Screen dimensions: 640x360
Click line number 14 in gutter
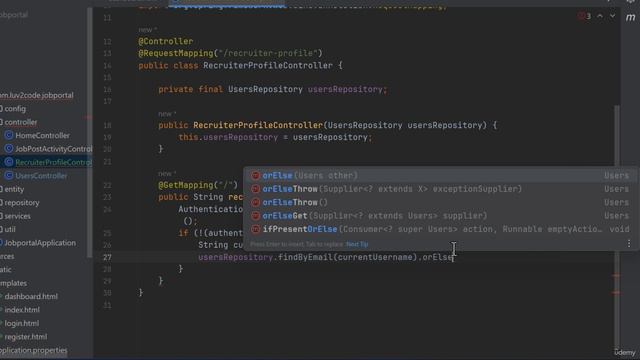107,66
